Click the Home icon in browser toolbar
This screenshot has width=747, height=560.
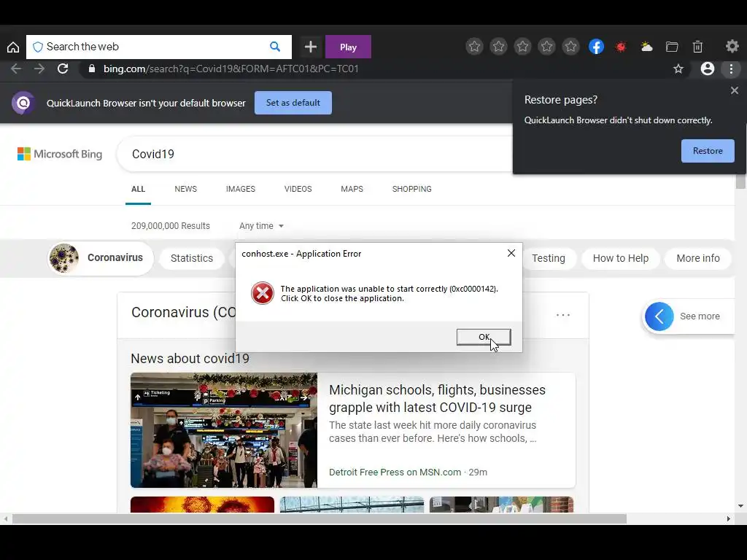13,47
